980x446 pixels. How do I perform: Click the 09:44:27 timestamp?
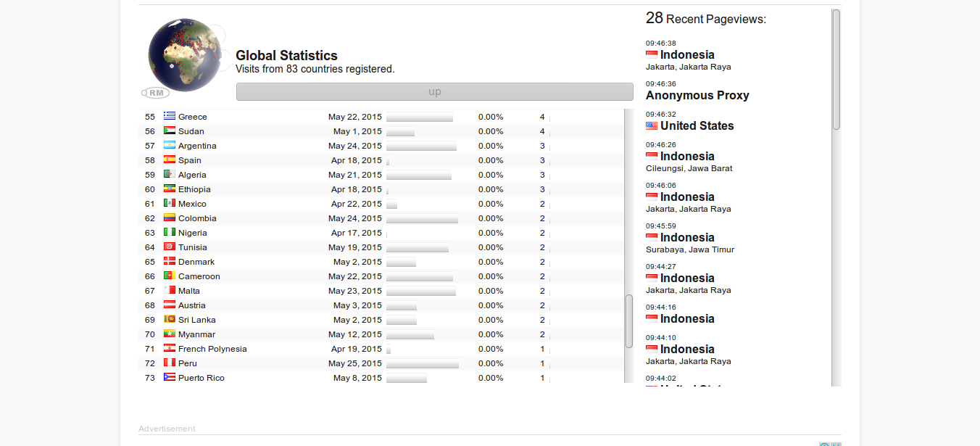click(x=661, y=267)
